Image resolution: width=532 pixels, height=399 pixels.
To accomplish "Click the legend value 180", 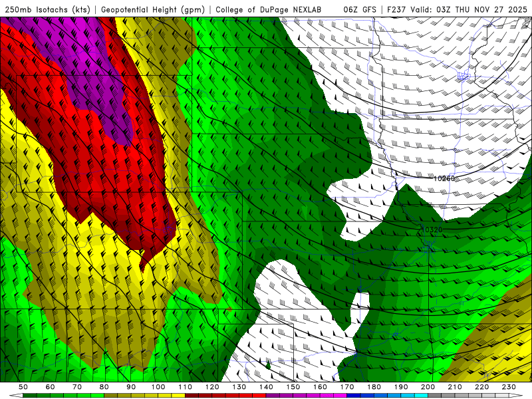I will (374, 387).
